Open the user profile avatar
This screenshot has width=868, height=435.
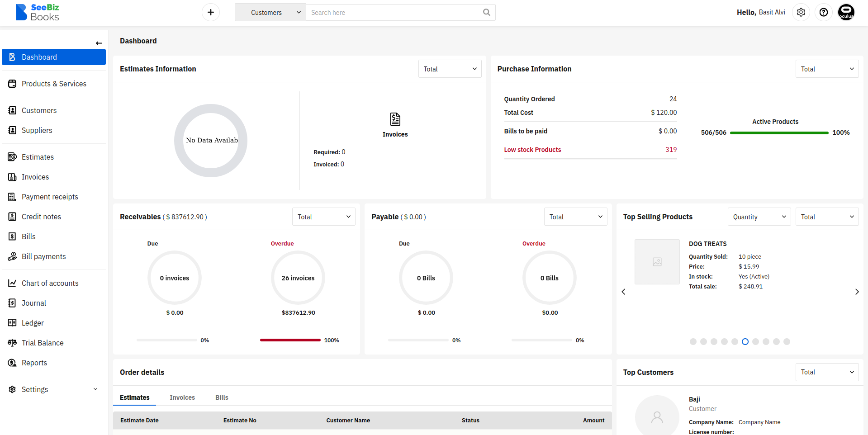coord(846,12)
